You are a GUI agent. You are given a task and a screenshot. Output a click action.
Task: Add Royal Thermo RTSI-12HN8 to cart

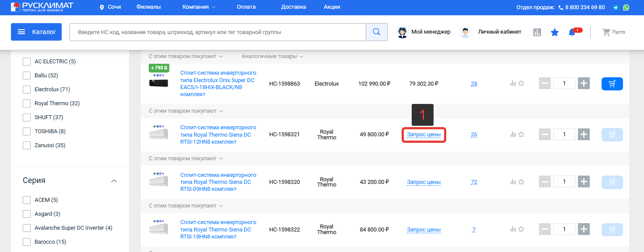612,135
